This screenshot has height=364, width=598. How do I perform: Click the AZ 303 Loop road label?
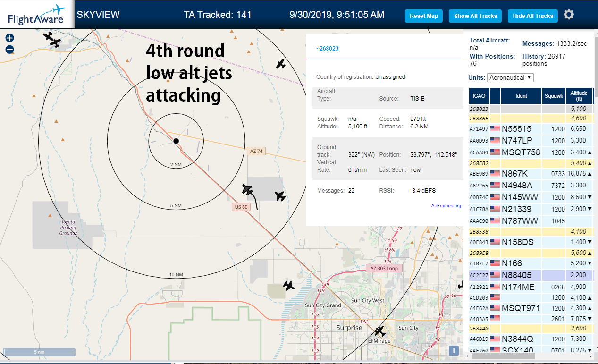pyautogui.click(x=384, y=268)
